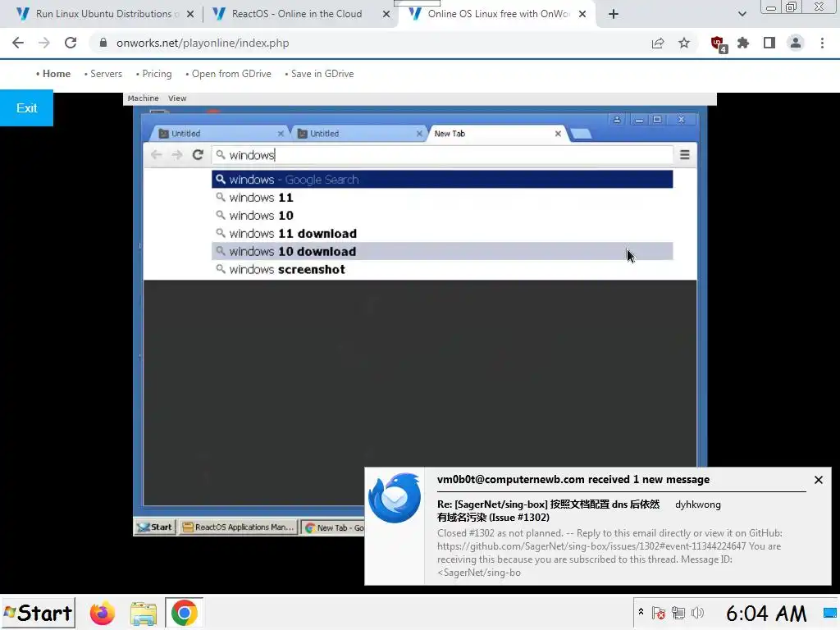Expand hidden tray icons arrow
The height and width of the screenshot is (630, 840).
click(641, 611)
